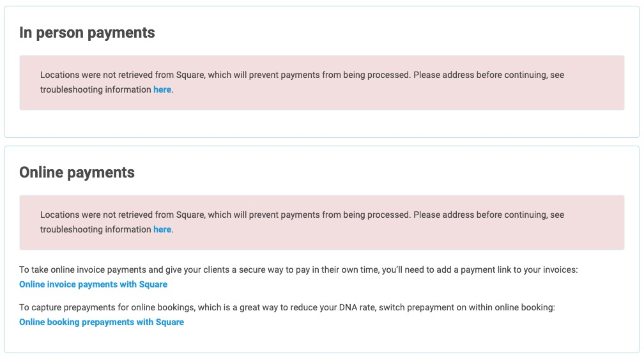Open 'Online invoice payments with Square' link
Viewport: 644px width, 357px height.
pos(93,285)
